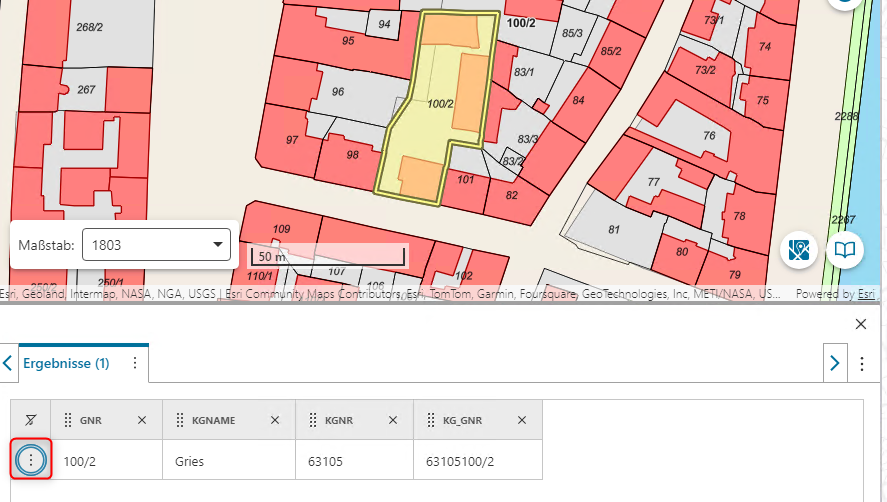887x502 pixels.
Task: Click the Gries cell in results table
Action: [x=189, y=461]
